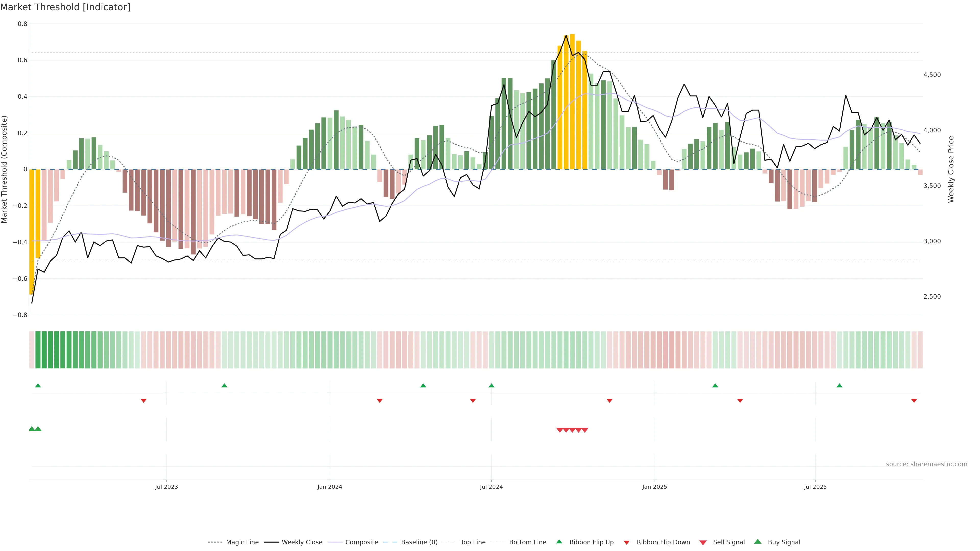Toggle Composite line visibility in legend
This screenshot has width=980, height=551.
tap(361, 542)
